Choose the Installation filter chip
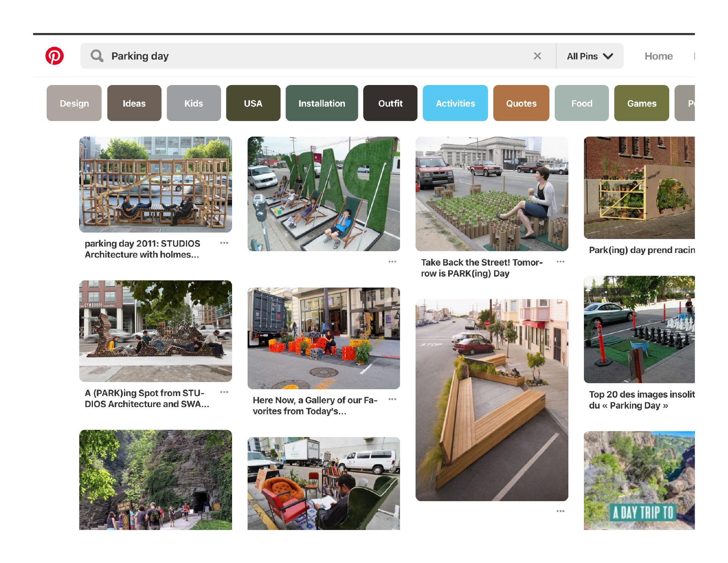Screen dimensions: 728x563 (x=322, y=103)
